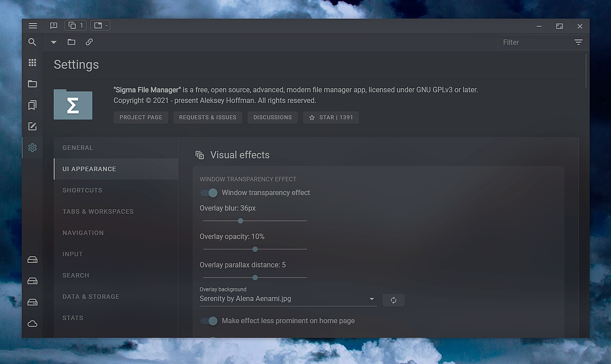Click the DISCUSSIONS button
This screenshot has height=364, width=611.
point(273,117)
